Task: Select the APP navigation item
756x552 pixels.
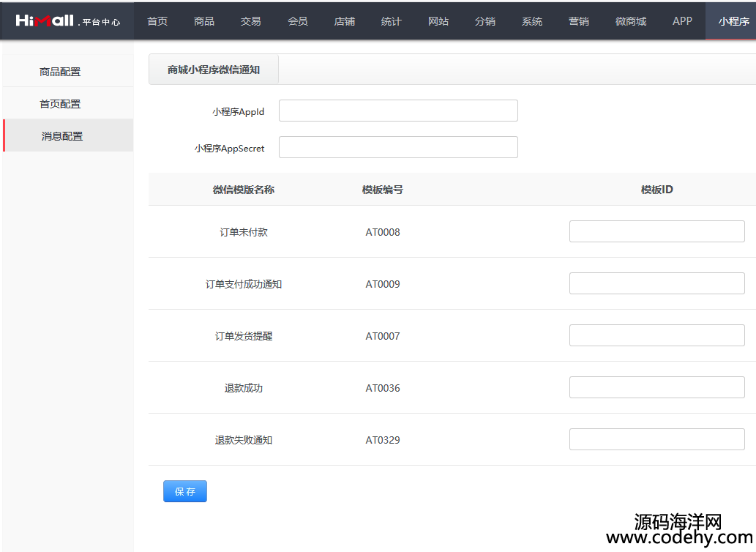Action: 682,21
